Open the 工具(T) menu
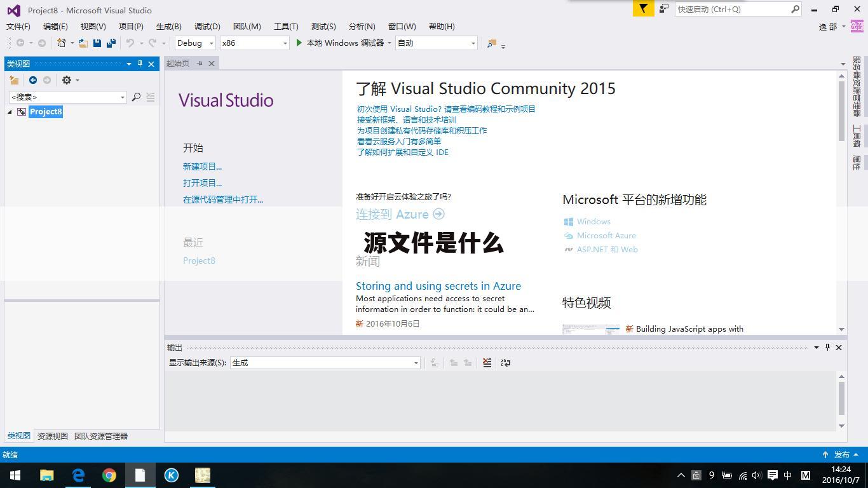868x488 pixels. tap(286, 27)
